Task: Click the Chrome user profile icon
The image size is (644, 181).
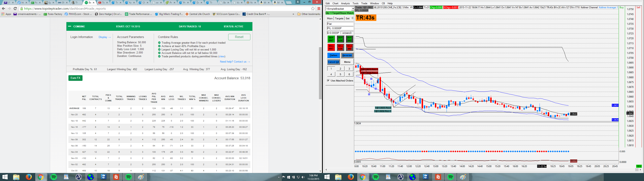Action: [297, 2]
